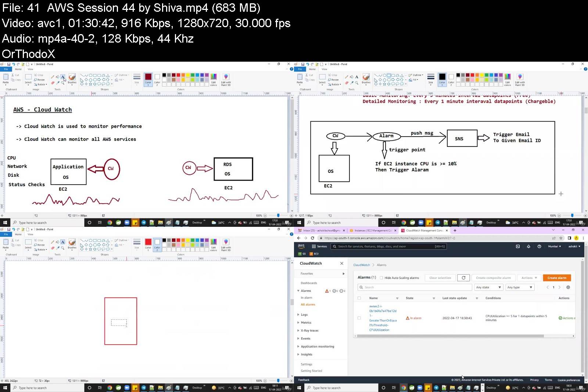588x392 pixels.
Task: Click the Create composite alarm button
Action: pyautogui.click(x=493, y=278)
